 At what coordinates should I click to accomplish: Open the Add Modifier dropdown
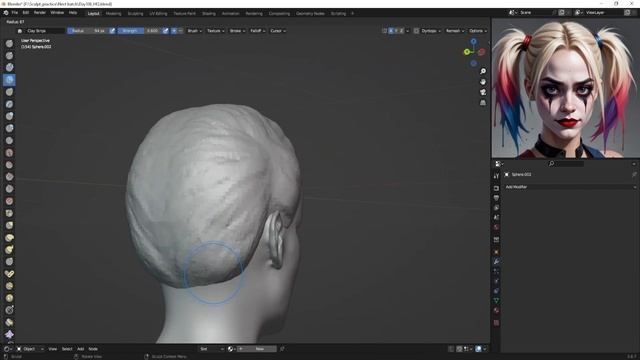(570, 187)
